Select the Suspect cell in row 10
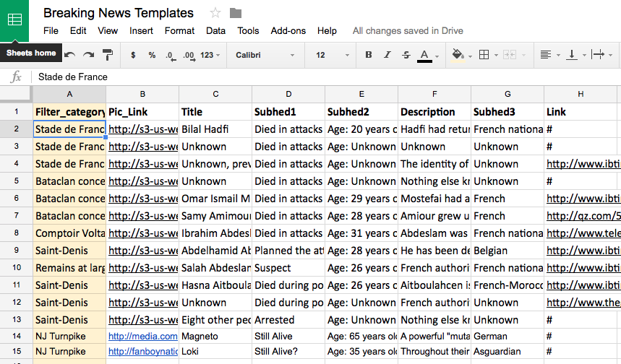Viewport: 621px width, 364px height. (x=288, y=268)
